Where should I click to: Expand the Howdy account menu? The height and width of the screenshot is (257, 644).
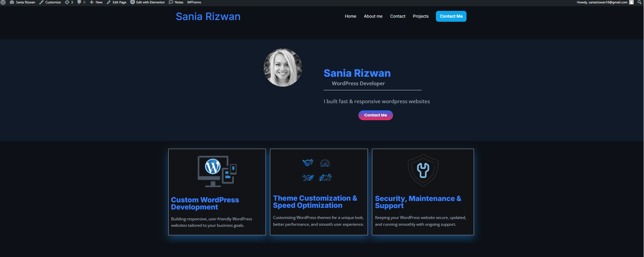click(602, 2)
